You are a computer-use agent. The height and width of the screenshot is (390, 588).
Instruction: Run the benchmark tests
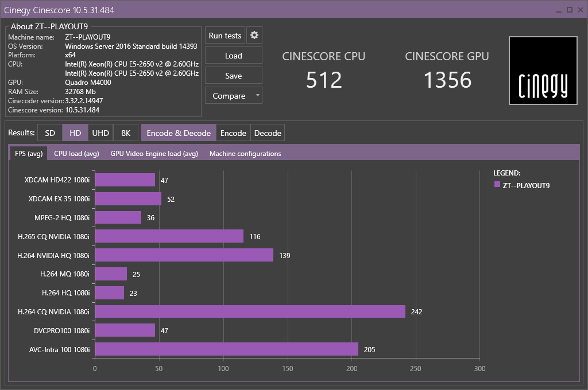tap(225, 36)
